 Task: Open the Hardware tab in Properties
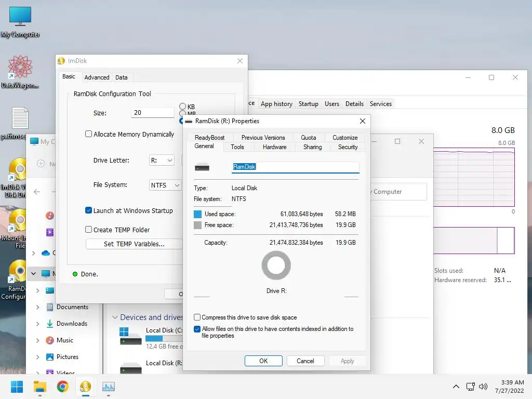(x=274, y=147)
